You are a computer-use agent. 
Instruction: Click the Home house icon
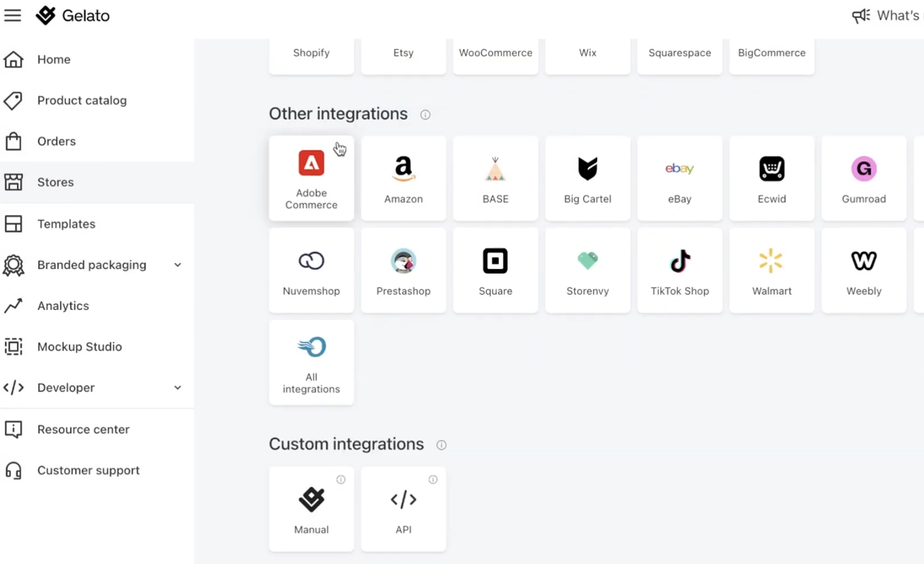click(14, 59)
